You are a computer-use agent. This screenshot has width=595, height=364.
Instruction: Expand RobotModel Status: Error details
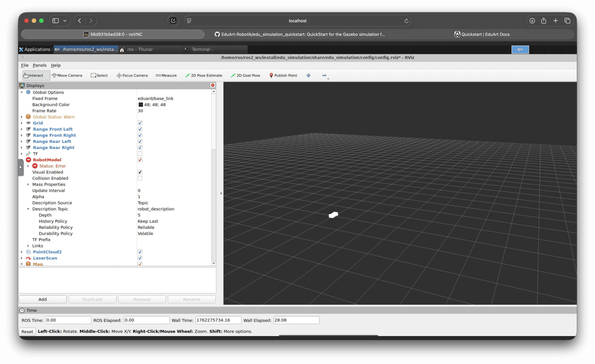coord(28,166)
